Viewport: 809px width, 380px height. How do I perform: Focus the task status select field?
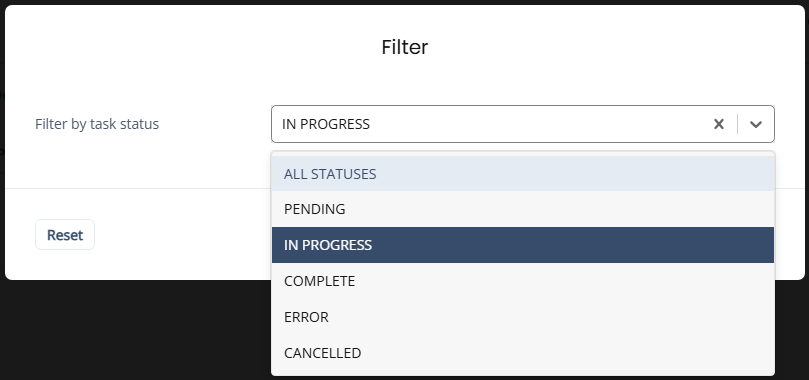pos(523,124)
